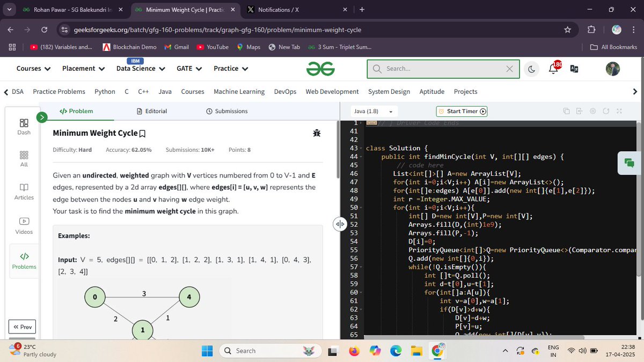Open the Windows Start menu
The height and width of the screenshot is (362, 644).
coord(207,351)
